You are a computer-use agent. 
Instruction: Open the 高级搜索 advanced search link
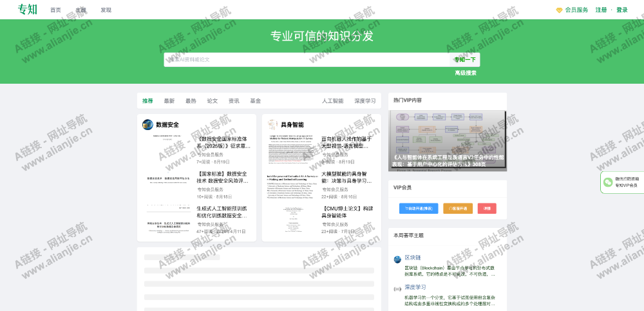[465, 73]
